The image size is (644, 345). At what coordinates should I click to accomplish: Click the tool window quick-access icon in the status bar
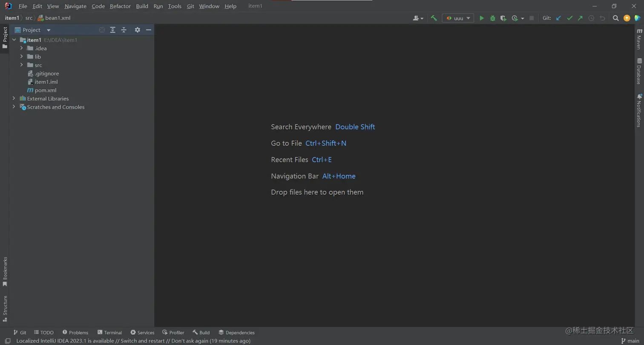pyautogui.click(x=8, y=341)
